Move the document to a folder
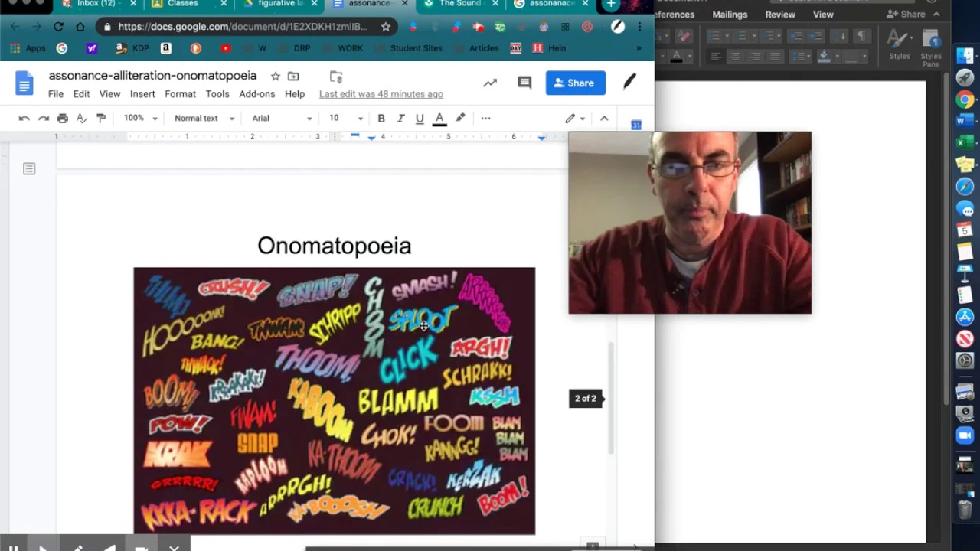Screen dimensions: 980x551 point(293,76)
